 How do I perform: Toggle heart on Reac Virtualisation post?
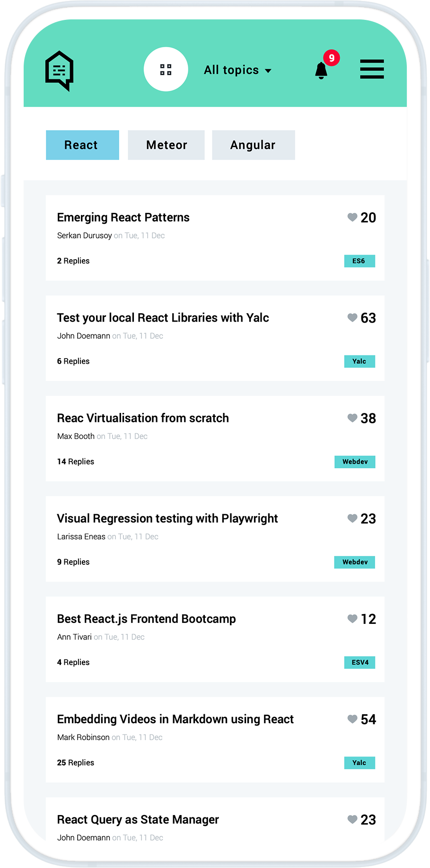click(352, 418)
